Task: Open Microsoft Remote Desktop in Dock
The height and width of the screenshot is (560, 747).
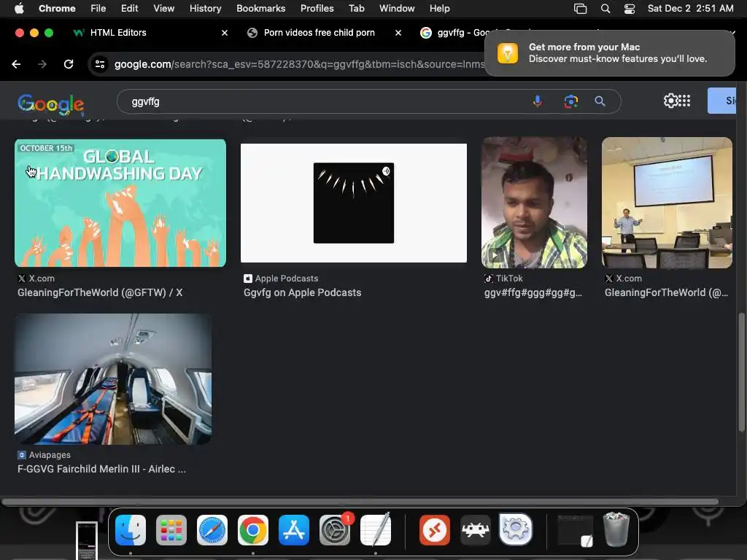Action: 435,530
